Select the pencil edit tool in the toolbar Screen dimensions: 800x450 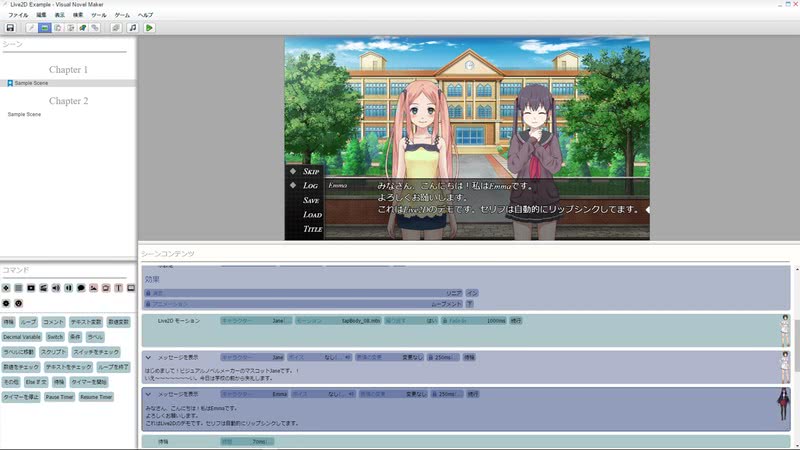[x=31, y=28]
